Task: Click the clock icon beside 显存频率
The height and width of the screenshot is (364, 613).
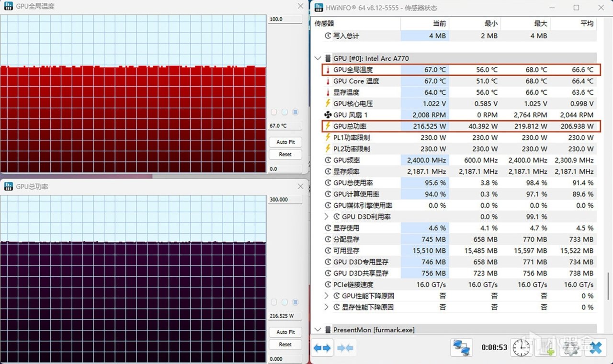Action: click(328, 171)
